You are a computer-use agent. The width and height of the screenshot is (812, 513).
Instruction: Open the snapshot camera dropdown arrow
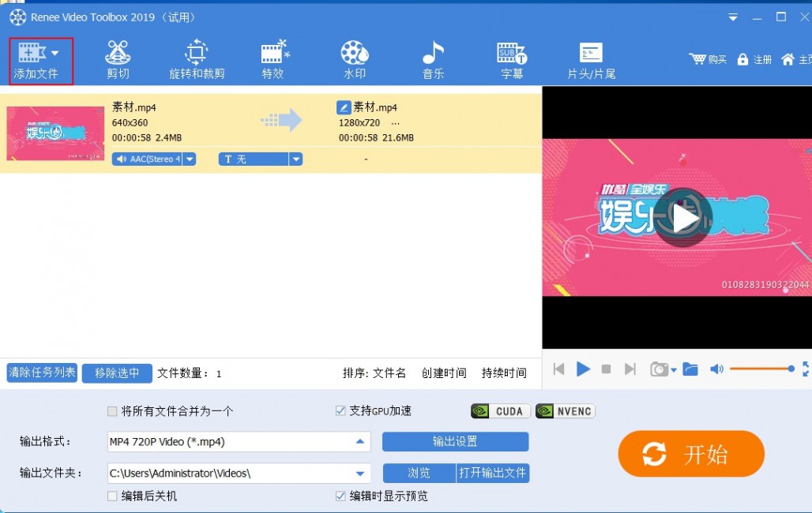pos(673,370)
